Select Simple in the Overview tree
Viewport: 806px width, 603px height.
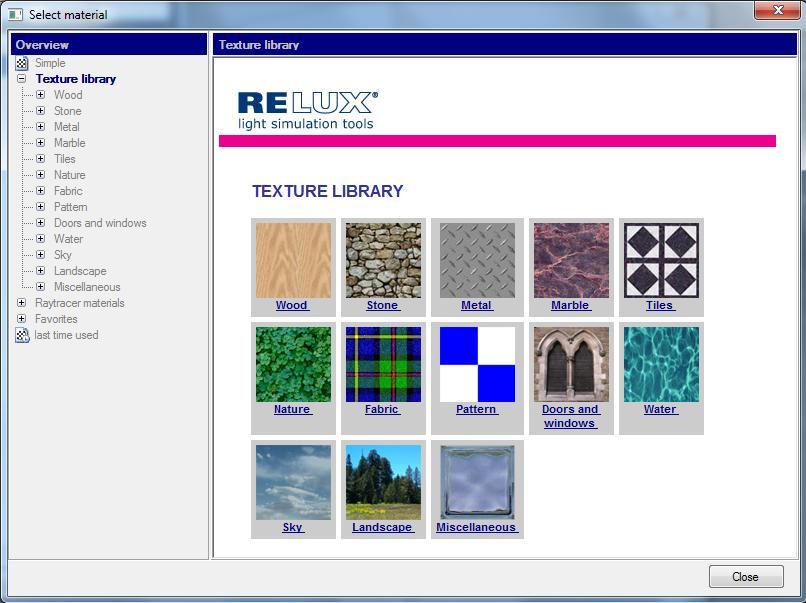pyautogui.click(x=50, y=63)
